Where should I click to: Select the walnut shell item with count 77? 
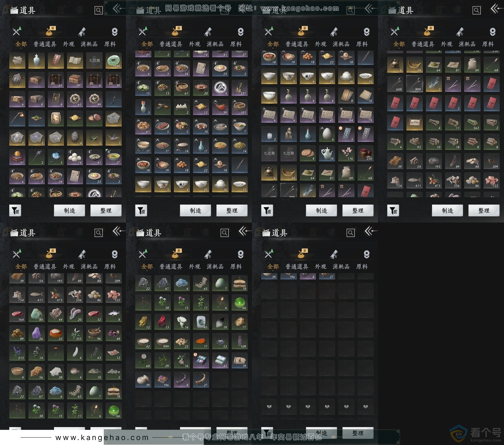(x=239, y=322)
